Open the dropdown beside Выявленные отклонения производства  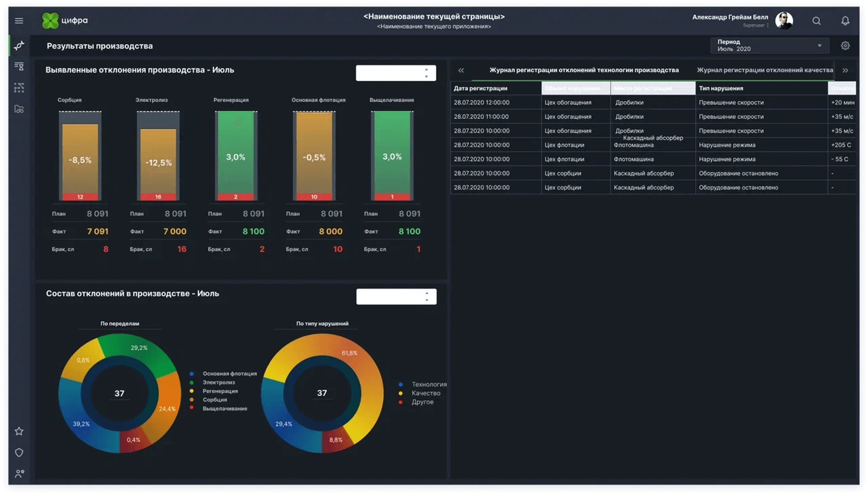tap(396, 73)
